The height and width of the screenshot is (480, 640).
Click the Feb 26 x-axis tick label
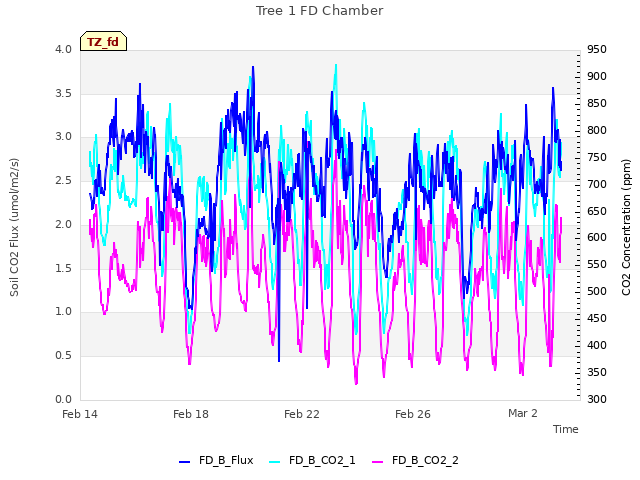pyautogui.click(x=413, y=414)
